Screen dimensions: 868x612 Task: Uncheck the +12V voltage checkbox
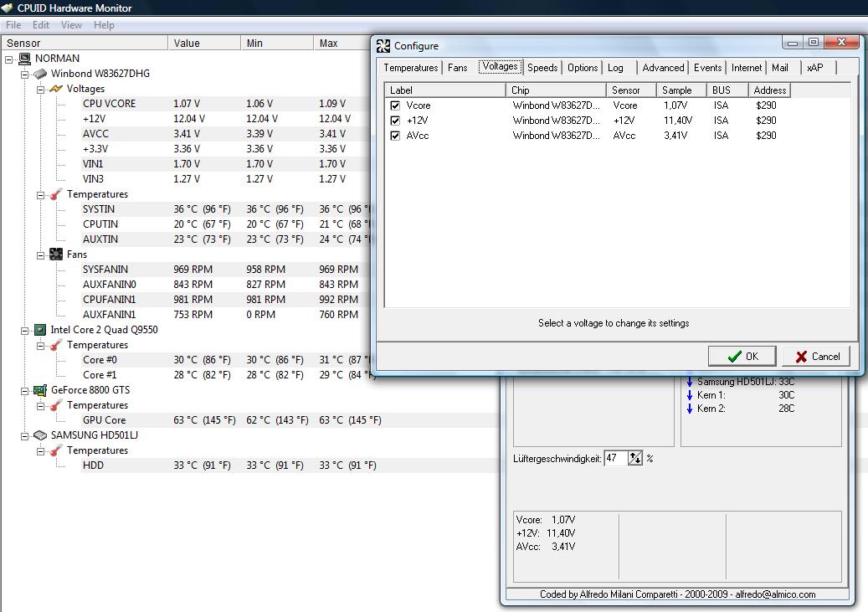tap(395, 121)
